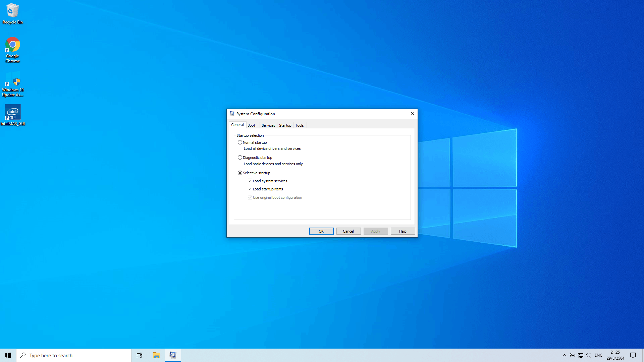Click the System Configuration taskbar icon
Image resolution: width=644 pixels, height=362 pixels.
pyautogui.click(x=173, y=355)
